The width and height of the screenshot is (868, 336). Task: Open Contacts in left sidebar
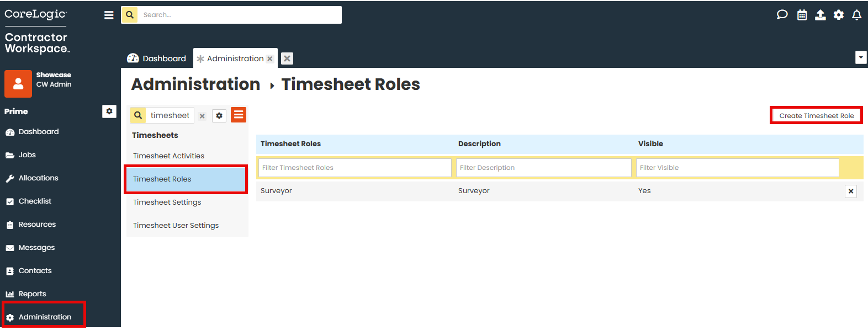point(35,270)
